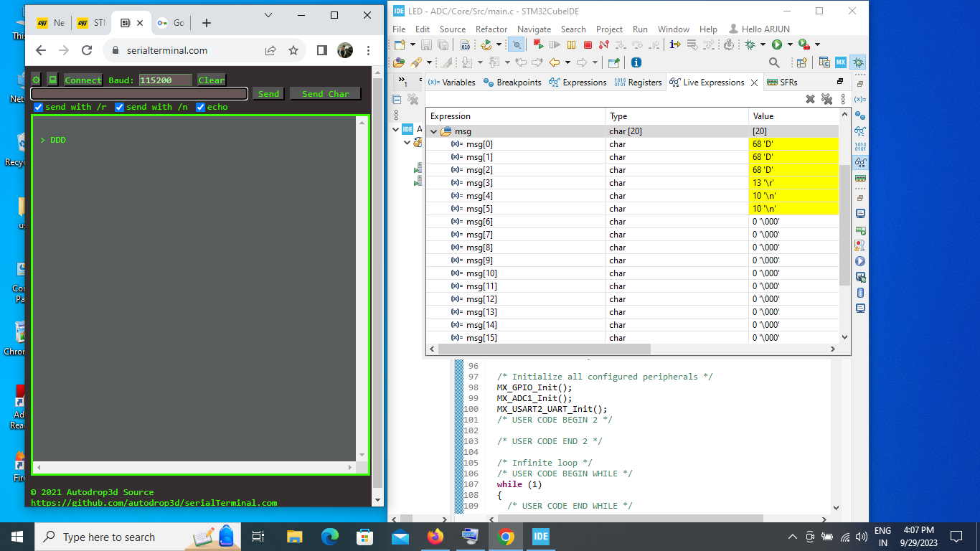Uncheck the 'send with /n' option
The image size is (980, 551).
click(119, 107)
